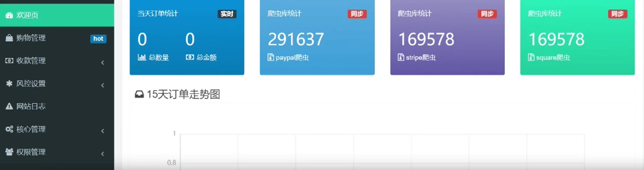
Task: Click the file icon beside square爬虫
Action: click(531, 57)
